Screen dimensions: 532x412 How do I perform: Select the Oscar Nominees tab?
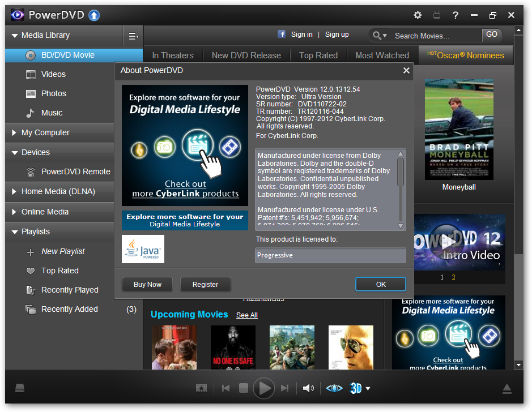click(466, 55)
